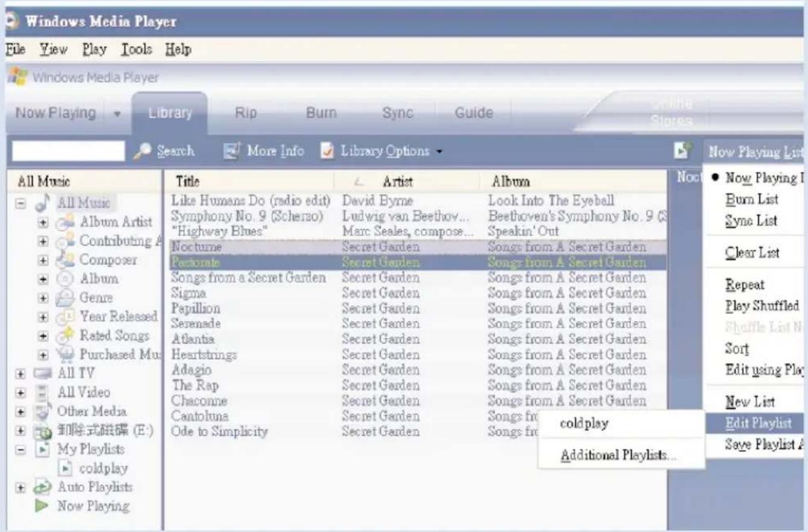Select the song 'Like Humans Do (radio edit)'

416,200
